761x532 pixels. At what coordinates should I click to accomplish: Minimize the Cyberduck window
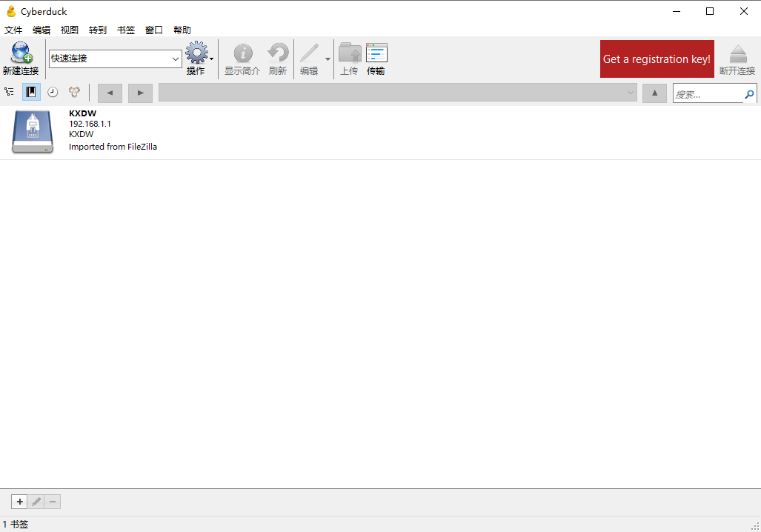(x=677, y=11)
